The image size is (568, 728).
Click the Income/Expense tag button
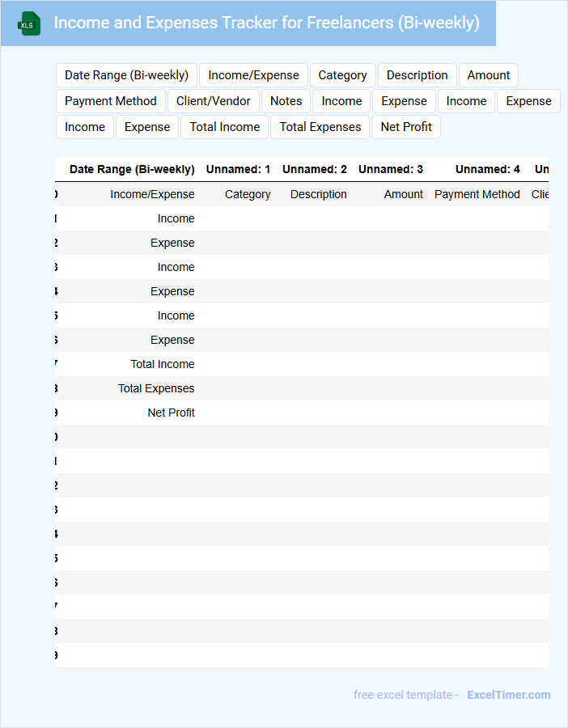(253, 75)
